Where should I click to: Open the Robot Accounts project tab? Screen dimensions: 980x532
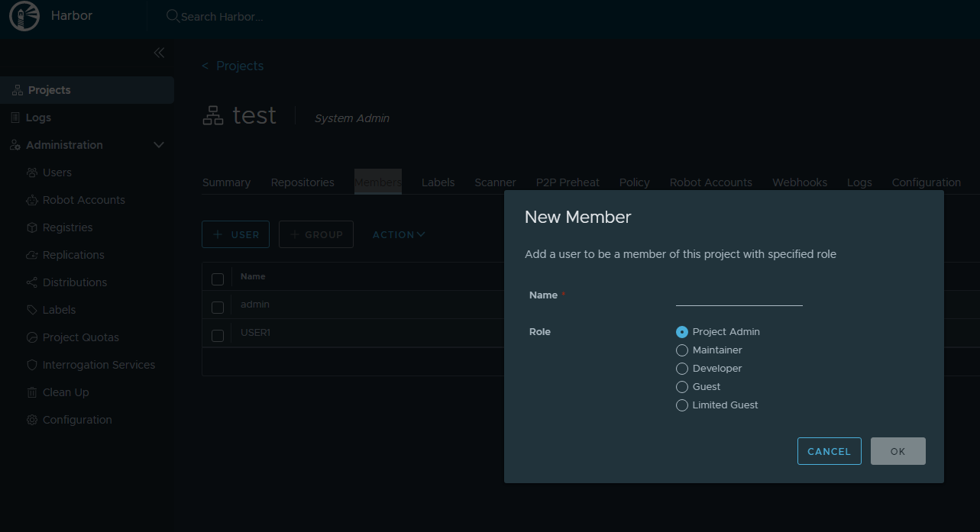pyautogui.click(x=710, y=182)
